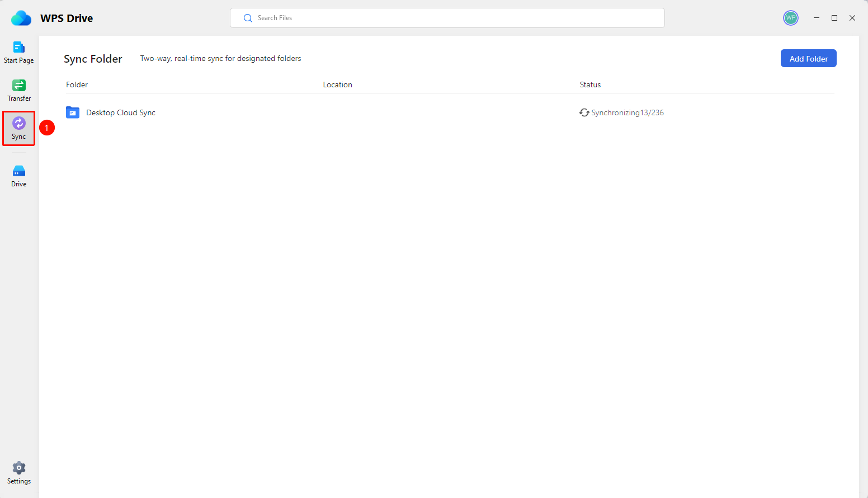Click the Add Folder button
The image size is (868, 498).
(x=809, y=58)
